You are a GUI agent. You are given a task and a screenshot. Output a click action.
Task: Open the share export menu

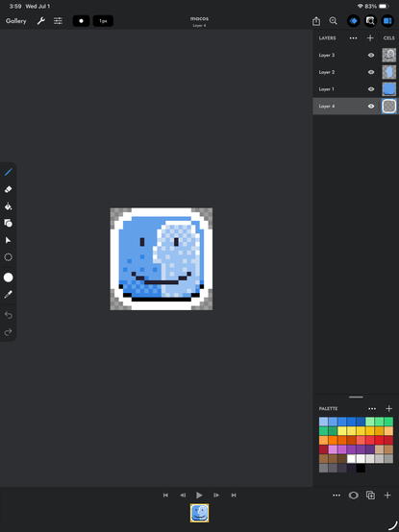click(316, 21)
